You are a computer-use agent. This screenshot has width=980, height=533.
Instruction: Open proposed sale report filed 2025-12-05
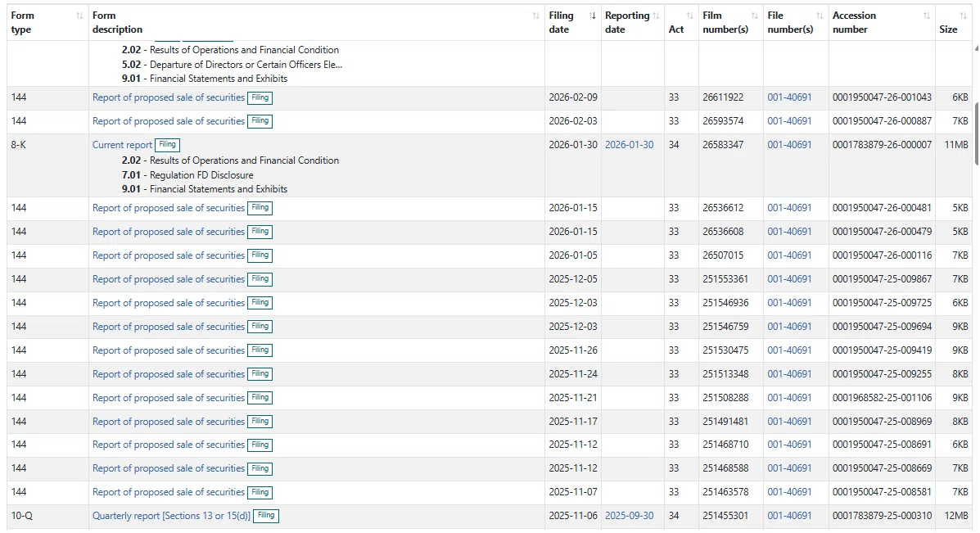click(x=169, y=279)
